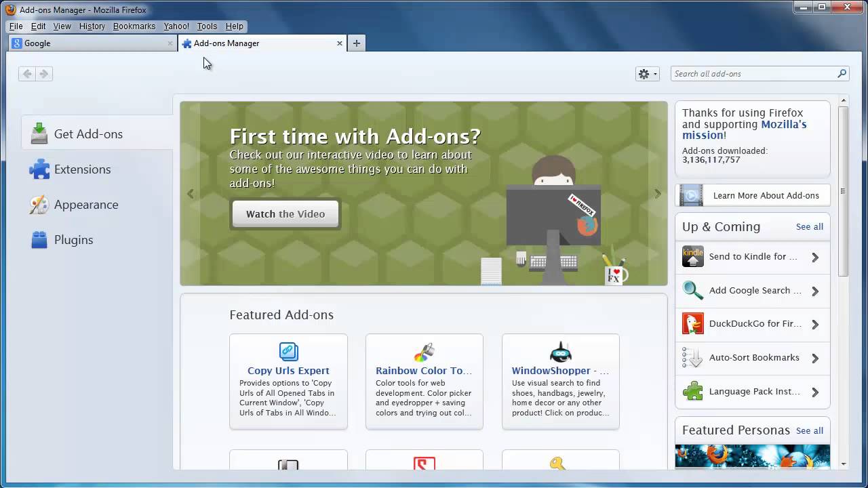The image size is (868, 488).
Task: Select the Appearance palette icon
Action: 39,204
